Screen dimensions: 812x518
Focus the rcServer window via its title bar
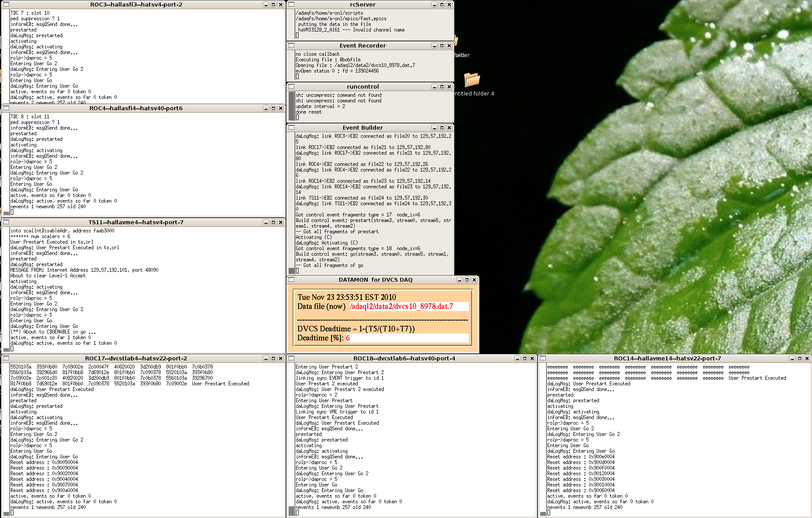point(363,4)
